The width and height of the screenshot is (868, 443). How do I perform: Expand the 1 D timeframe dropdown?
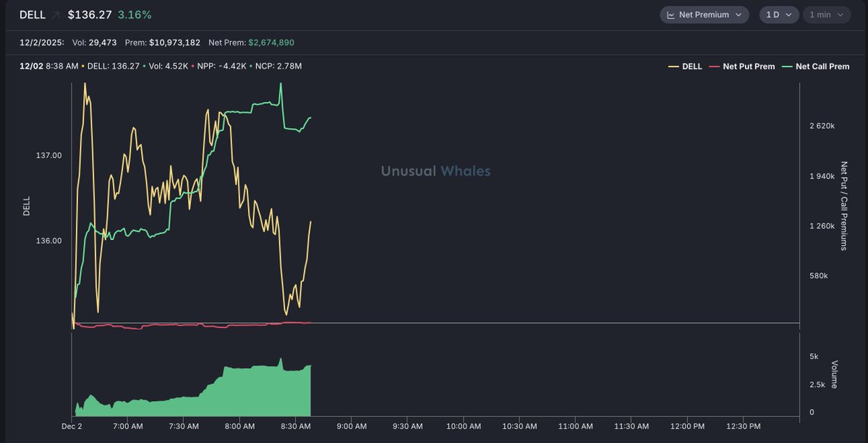(778, 15)
